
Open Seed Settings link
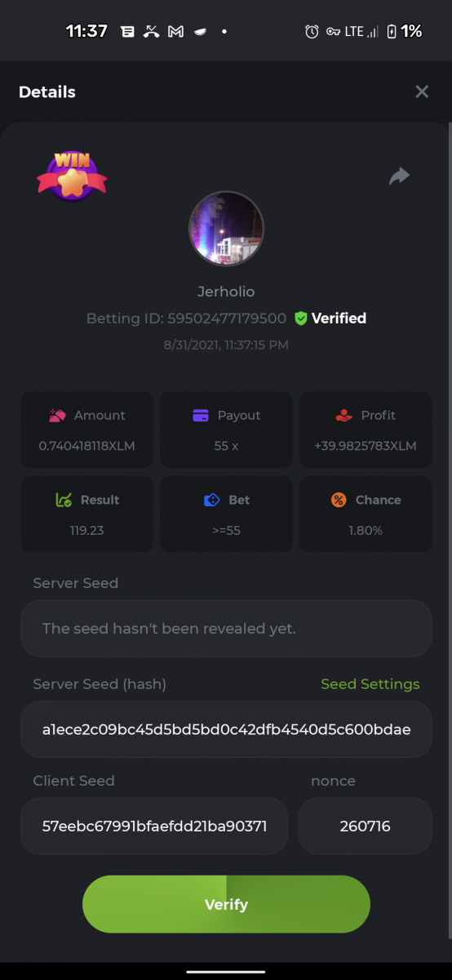pyautogui.click(x=370, y=684)
